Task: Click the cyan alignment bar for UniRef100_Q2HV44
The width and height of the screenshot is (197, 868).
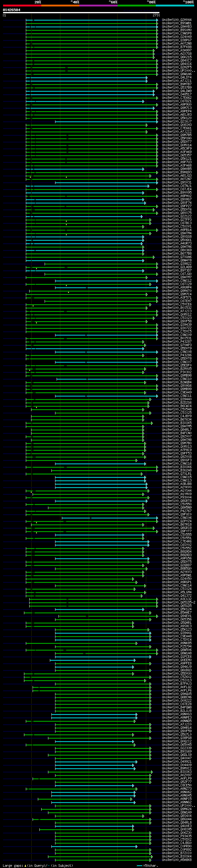Action: pos(92,20)
